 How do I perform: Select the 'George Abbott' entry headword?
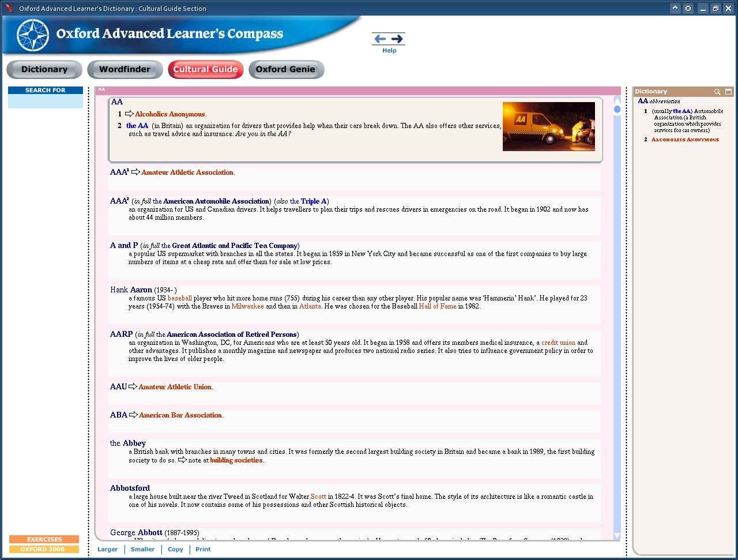[x=136, y=533]
